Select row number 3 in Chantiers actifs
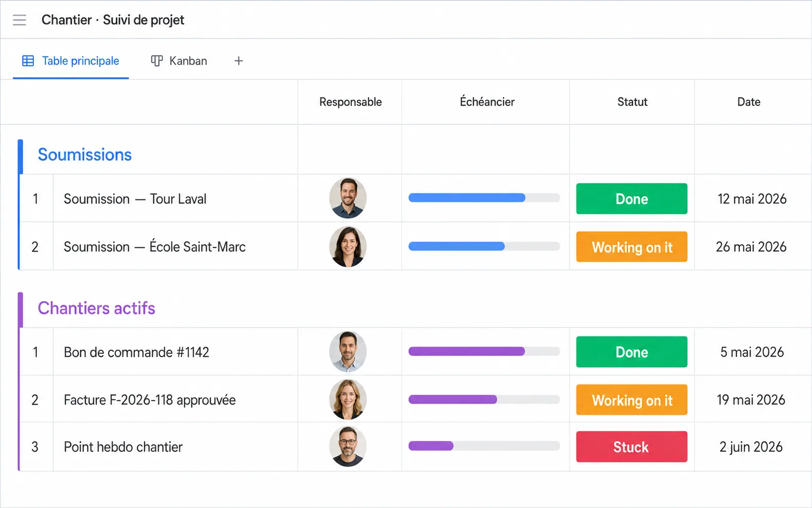This screenshot has width=812, height=508. point(35,447)
